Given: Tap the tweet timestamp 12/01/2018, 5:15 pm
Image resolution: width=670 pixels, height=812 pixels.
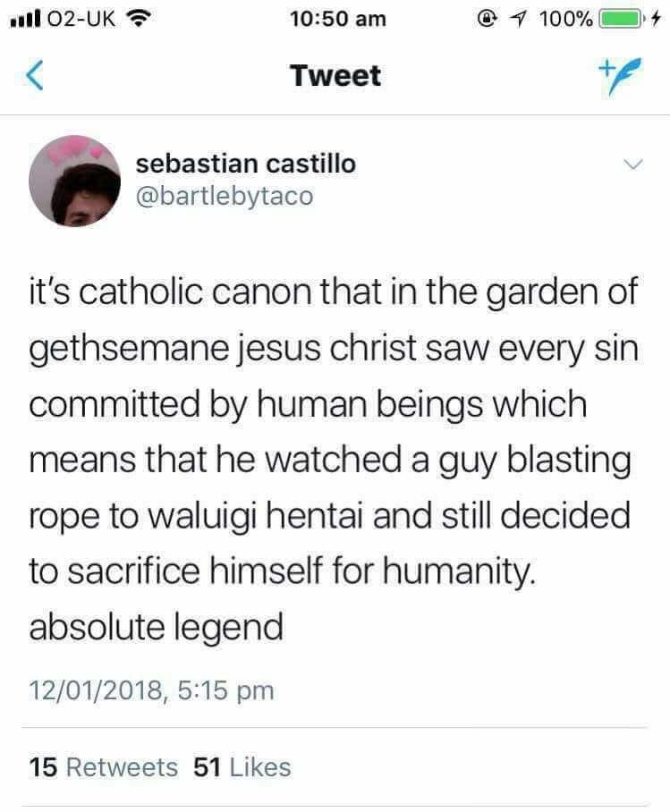Looking at the screenshot, I should click(x=151, y=690).
